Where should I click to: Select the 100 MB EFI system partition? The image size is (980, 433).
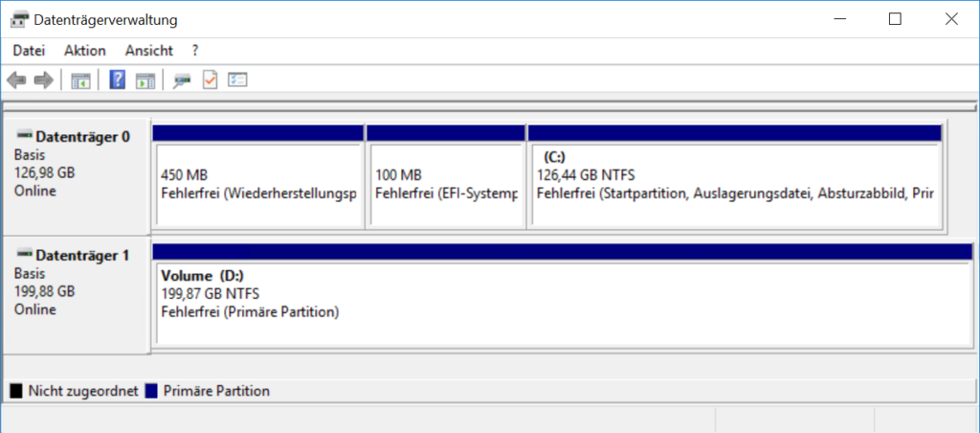[445, 184]
